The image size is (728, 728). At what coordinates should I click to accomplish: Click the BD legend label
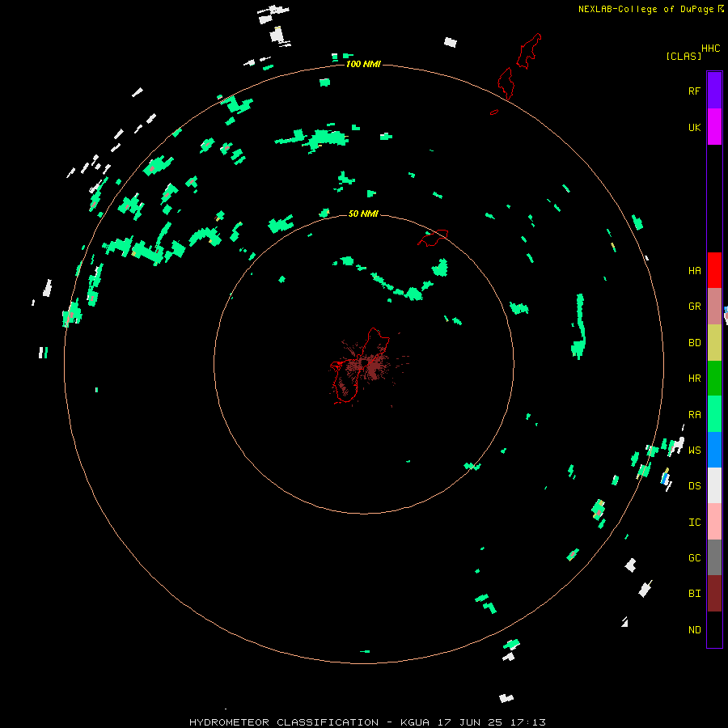click(x=694, y=343)
